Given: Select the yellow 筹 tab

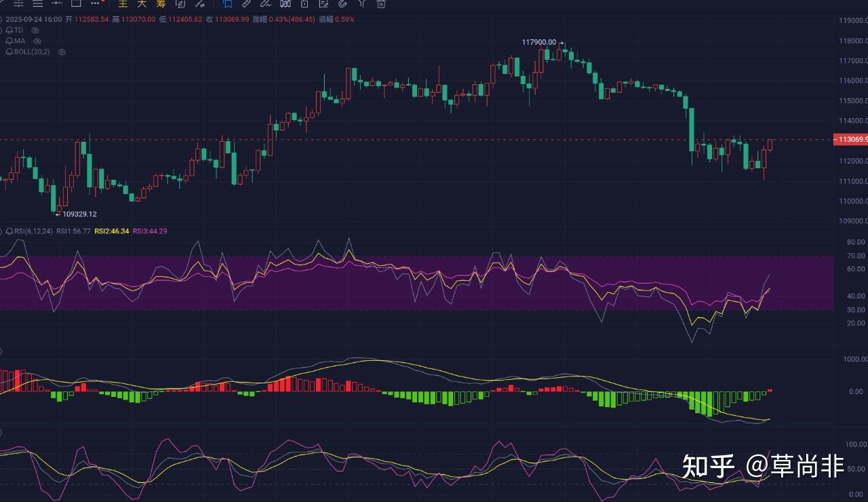Looking at the screenshot, I should (x=161, y=3).
